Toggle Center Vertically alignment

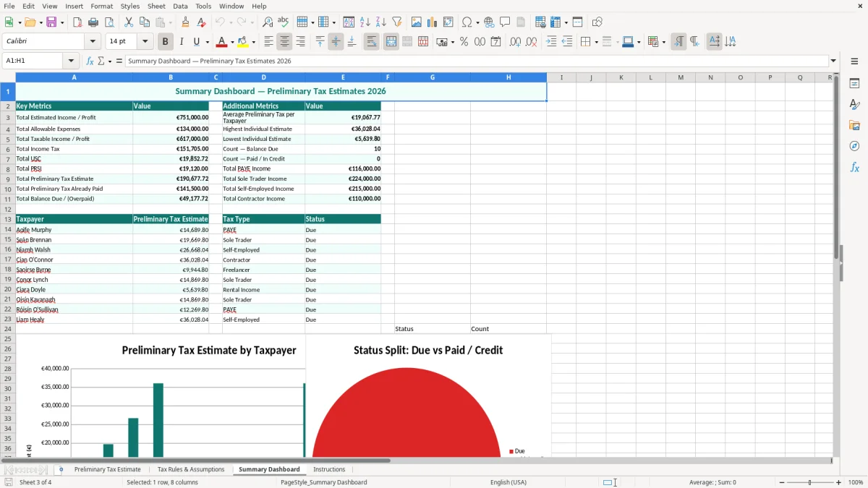click(336, 42)
